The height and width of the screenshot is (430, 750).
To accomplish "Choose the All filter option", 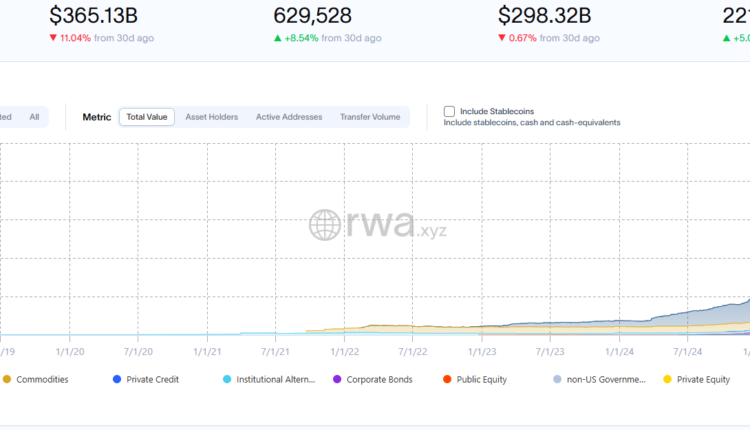I will click(34, 117).
